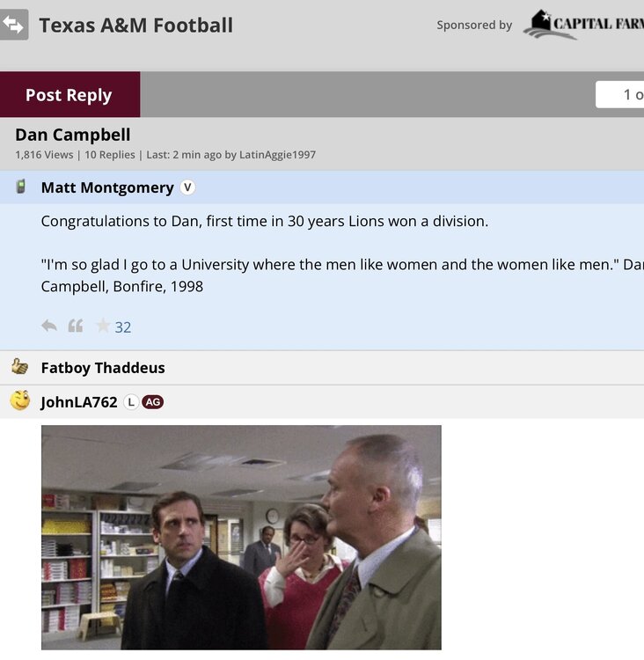Image resolution: width=644 pixels, height=660 pixels.
Task: Click the L badge next to JohnLA762
Action: click(x=130, y=402)
